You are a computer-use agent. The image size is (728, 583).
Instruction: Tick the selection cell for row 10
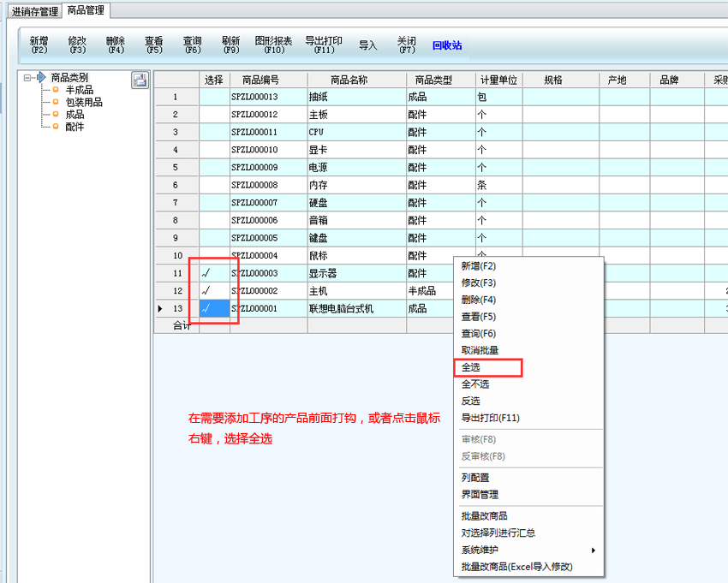click(x=214, y=255)
